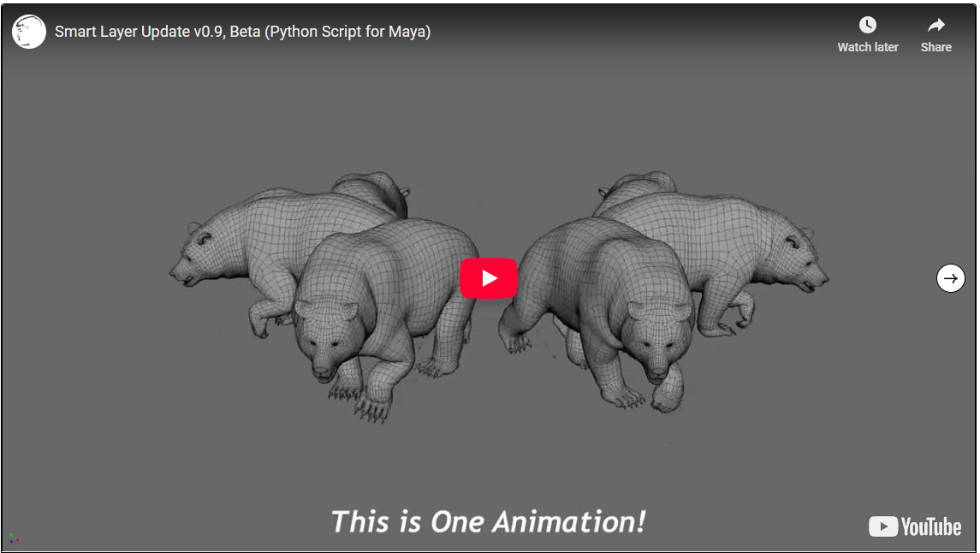The height and width of the screenshot is (553, 980).
Task: Open video on YouTube via logo
Action: [x=915, y=526]
